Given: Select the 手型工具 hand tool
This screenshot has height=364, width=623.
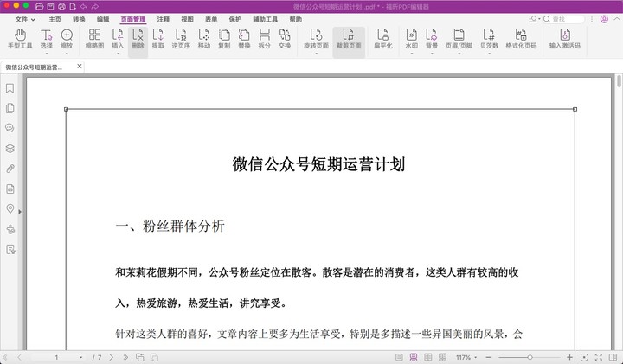Looking at the screenshot, I should tap(19, 39).
